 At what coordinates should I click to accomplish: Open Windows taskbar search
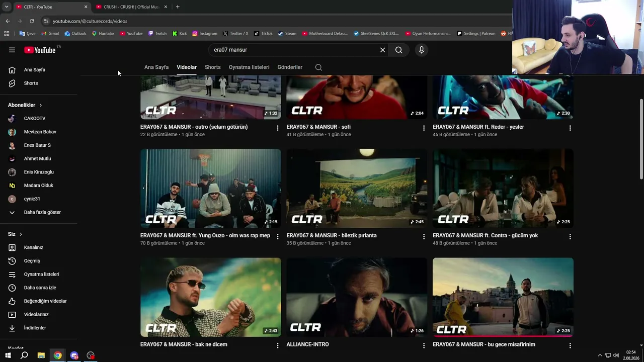click(24, 355)
